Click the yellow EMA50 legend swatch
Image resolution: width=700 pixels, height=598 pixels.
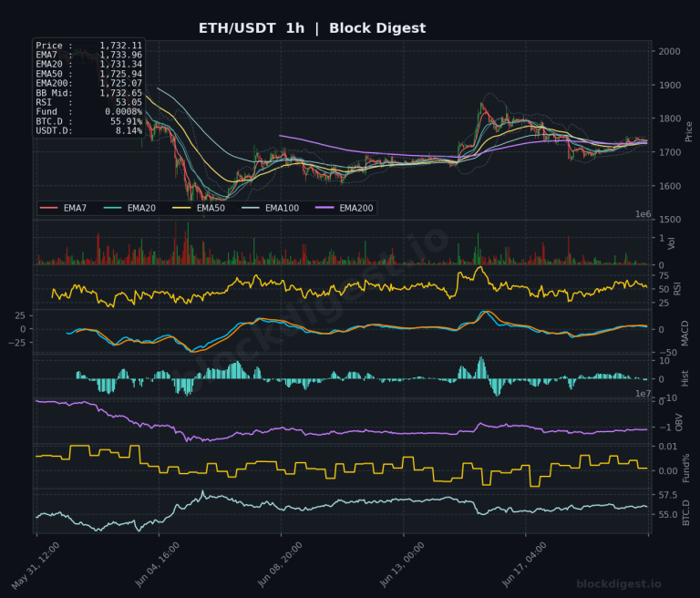coord(181,208)
